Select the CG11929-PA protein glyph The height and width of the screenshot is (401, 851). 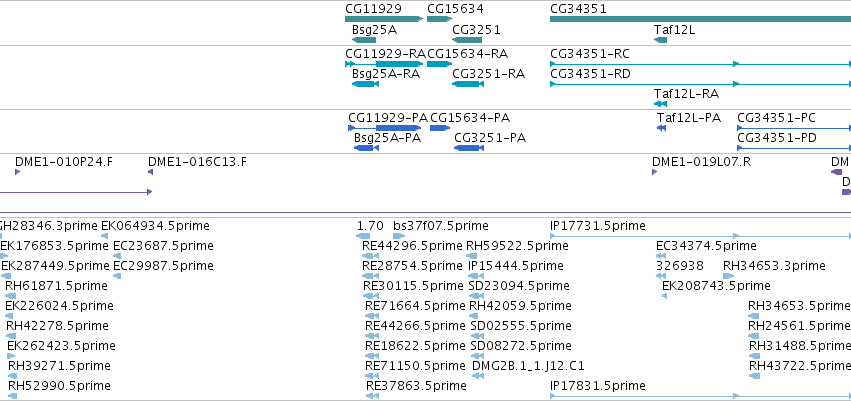click(x=384, y=128)
